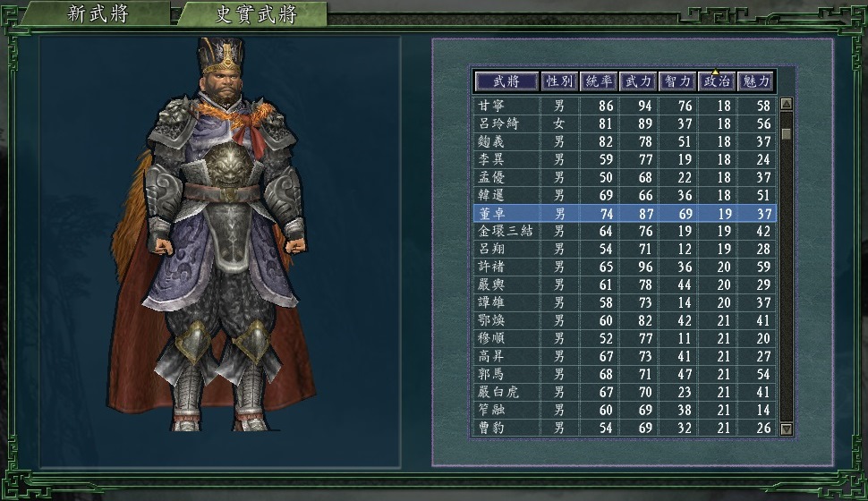868x501 pixels.
Task: Sort by the 魅力 column header
Action: pyautogui.click(x=756, y=81)
